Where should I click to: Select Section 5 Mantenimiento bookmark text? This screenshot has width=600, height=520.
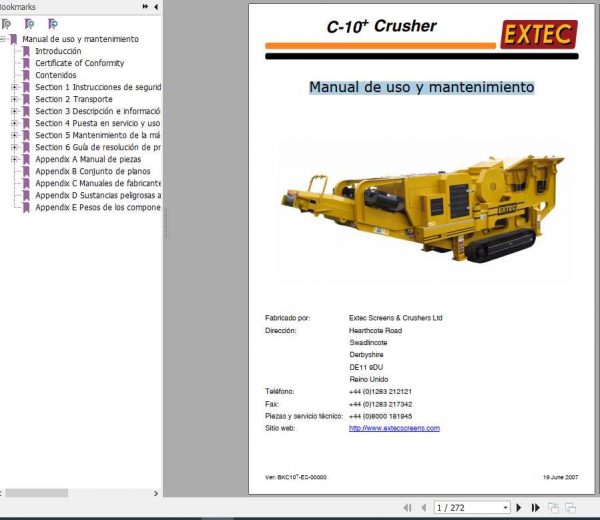(x=98, y=135)
